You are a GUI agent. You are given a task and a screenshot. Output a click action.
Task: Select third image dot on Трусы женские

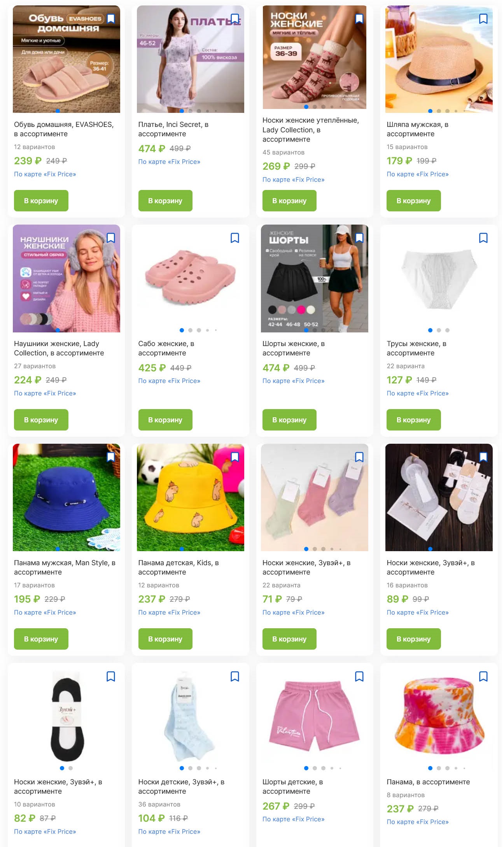click(447, 330)
